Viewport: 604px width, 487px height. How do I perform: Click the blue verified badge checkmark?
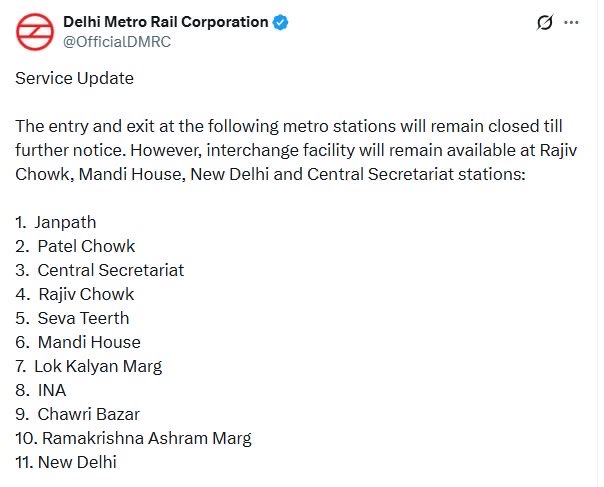[x=280, y=22]
